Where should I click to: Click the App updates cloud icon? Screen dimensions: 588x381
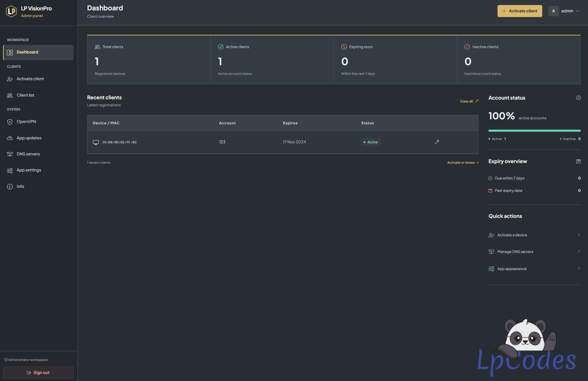point(10,138)
